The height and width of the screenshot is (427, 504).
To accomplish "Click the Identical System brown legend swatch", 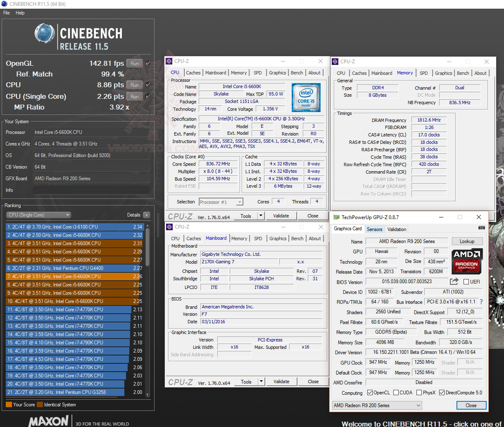I will [40, 405].
